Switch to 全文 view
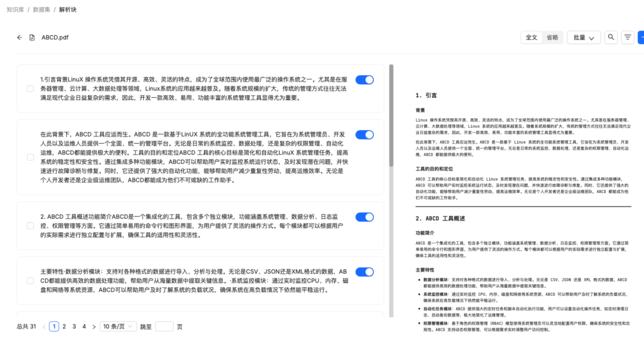Screen dimensions: 644x341 (x=531, y=38)
